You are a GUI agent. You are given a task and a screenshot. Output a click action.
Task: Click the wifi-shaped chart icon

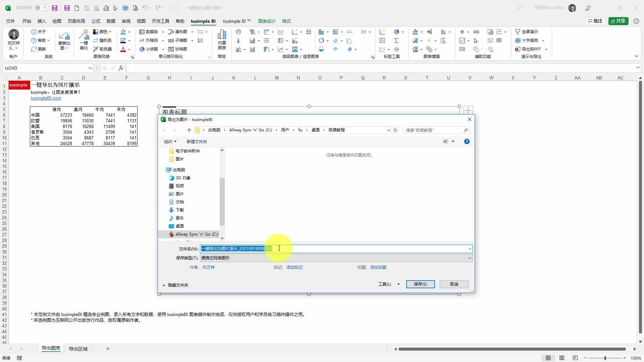tap(335, 49)
